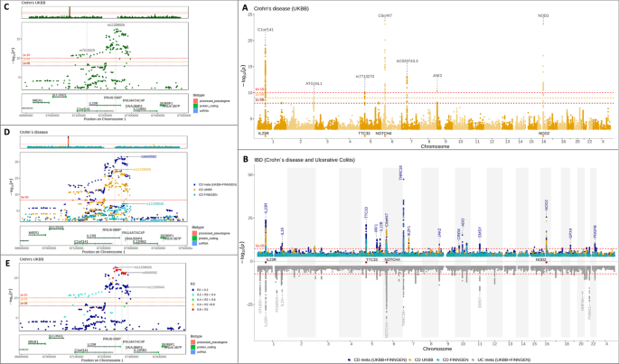Click 'CD meta (UKBB+FINNGEN)' in panel D legend
Image resolution: width=619 pixels, height=364 pixels.
coord(218,184)
